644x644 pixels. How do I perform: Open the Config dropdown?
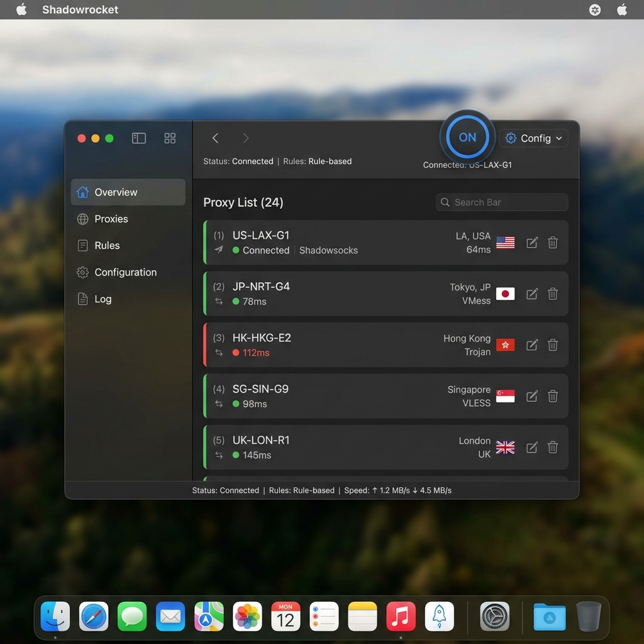[533, 138]
